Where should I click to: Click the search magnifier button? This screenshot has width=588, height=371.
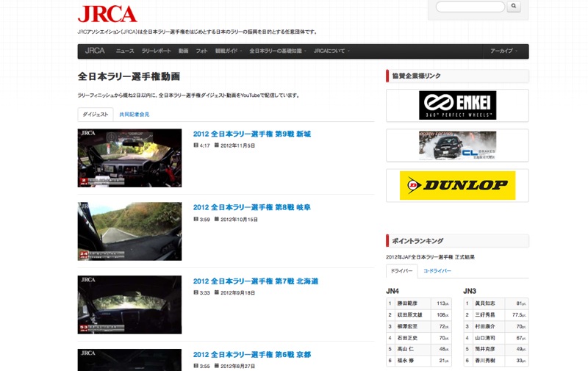pyautogui.click(x=513, y=7)
